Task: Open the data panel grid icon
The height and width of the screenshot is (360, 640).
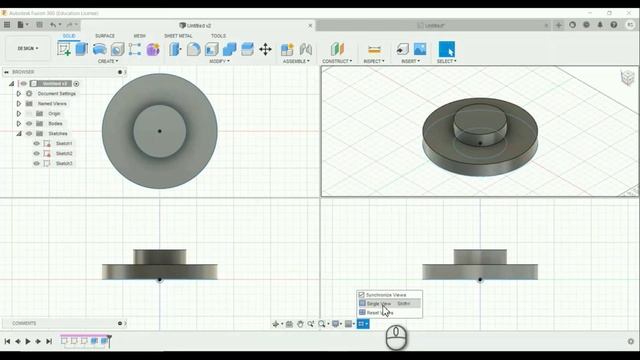Action: (7, 25)
